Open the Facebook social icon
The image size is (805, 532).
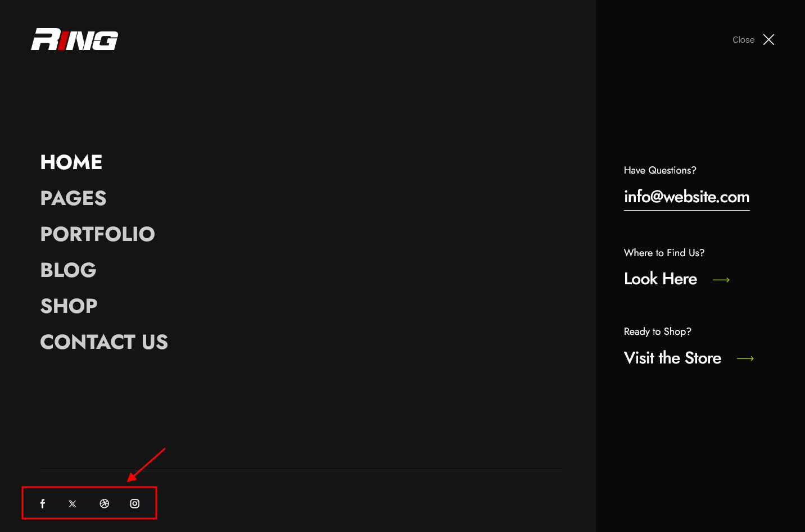(43, 503)
